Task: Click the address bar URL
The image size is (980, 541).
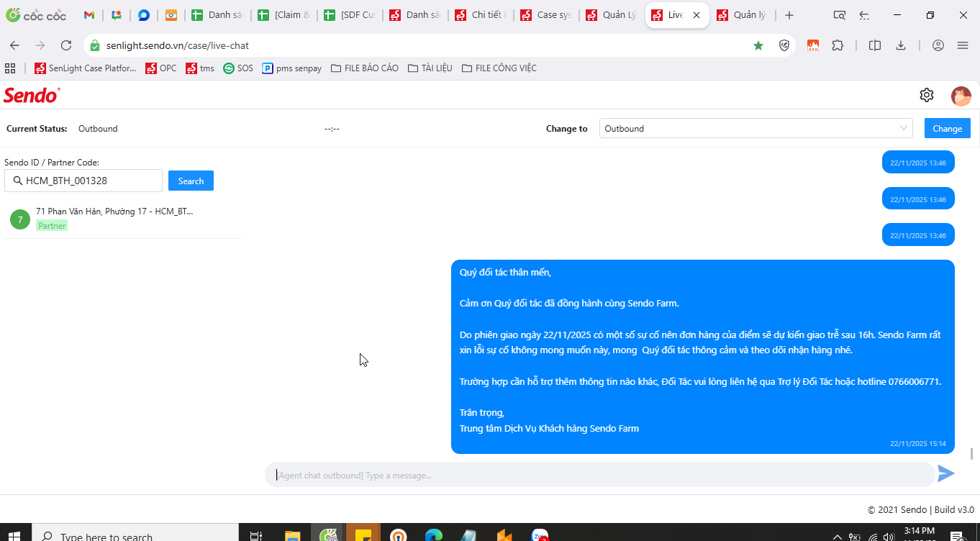Action: 178,45
